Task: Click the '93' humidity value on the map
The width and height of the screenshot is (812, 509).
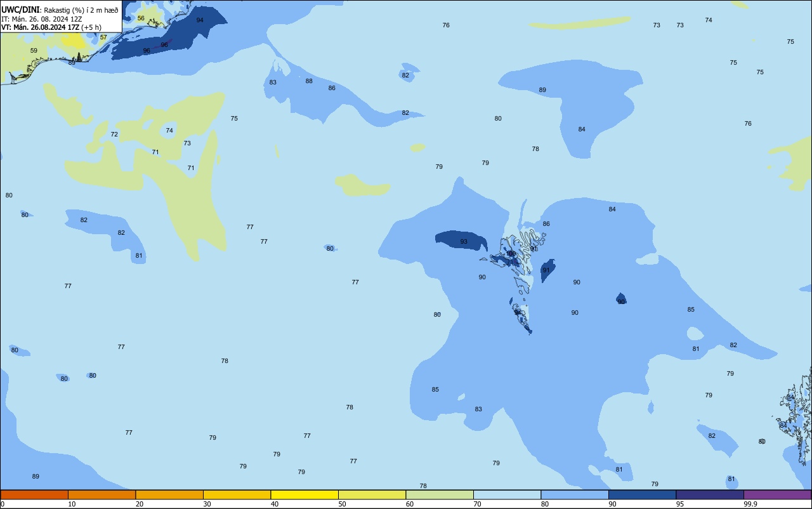Action: click(x=464, y=242)
